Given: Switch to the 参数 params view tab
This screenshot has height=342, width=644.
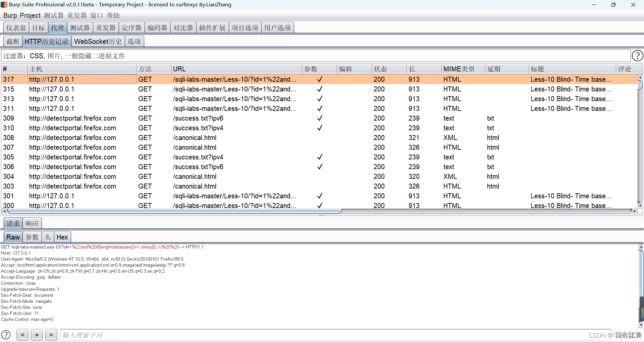Looking at the screenshot, I should pyautogui.click(x=32, y=237).
